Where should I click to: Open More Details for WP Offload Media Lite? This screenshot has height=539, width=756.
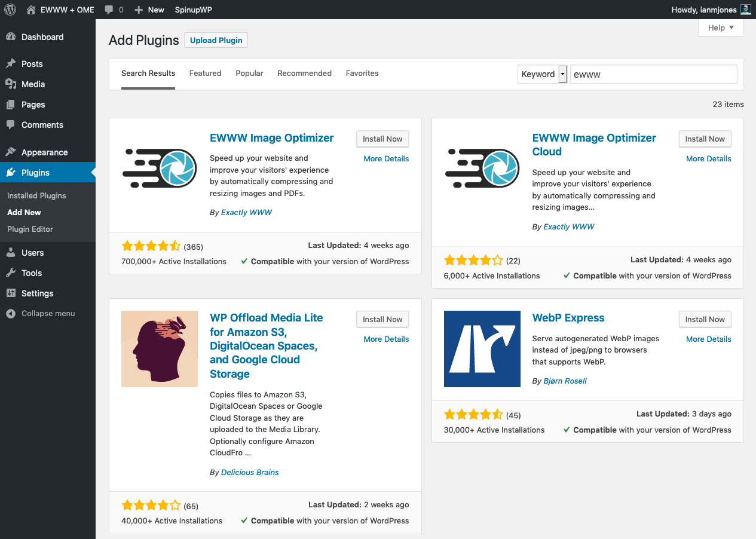point(386,339)
